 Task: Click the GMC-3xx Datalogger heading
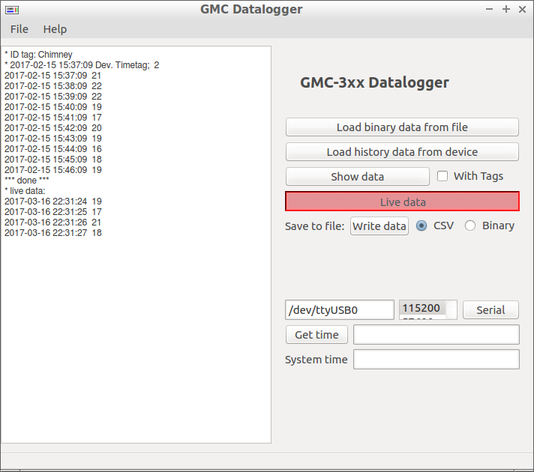click(x=374, y=83)
